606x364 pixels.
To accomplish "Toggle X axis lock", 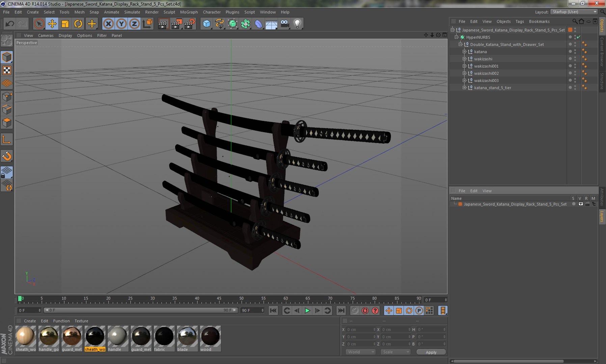I will click(x=108, y=24).
